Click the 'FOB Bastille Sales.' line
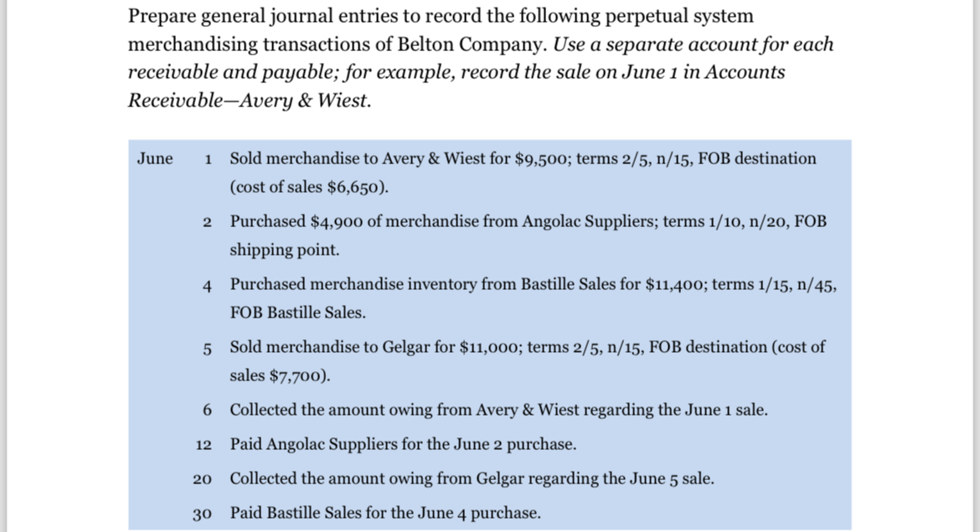This screenshot has height=532, width=980. click(x=297, y=312)
